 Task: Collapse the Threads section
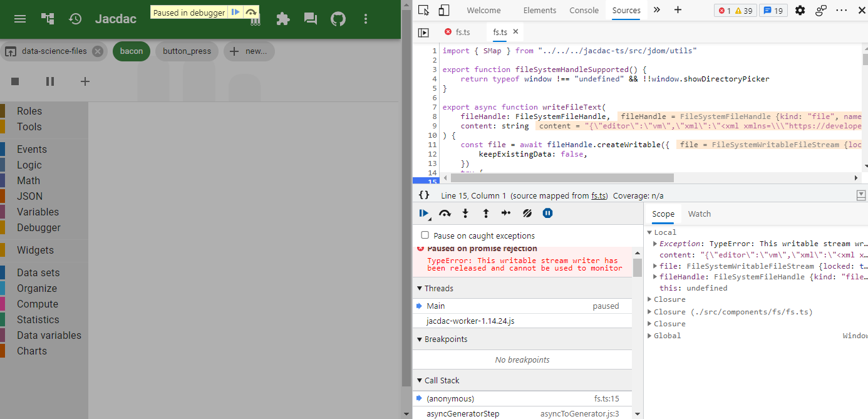coord(419,288)
